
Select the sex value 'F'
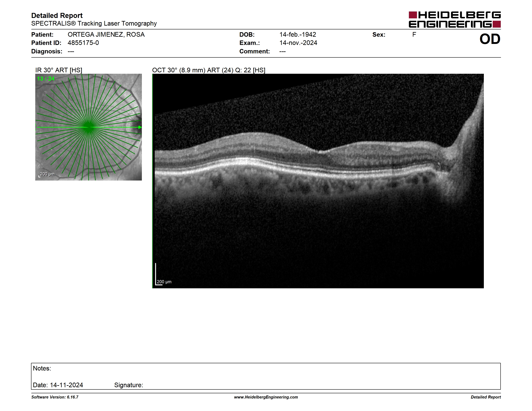414,35
